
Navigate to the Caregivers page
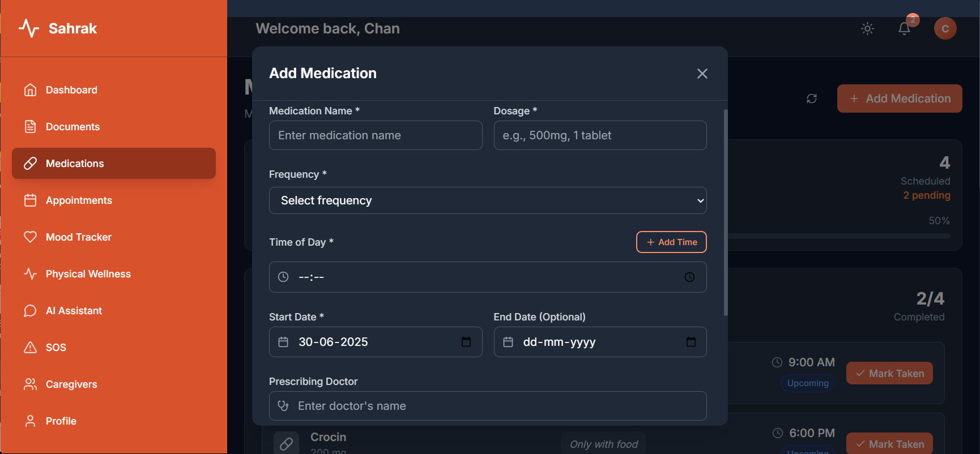tap(71, 384)
